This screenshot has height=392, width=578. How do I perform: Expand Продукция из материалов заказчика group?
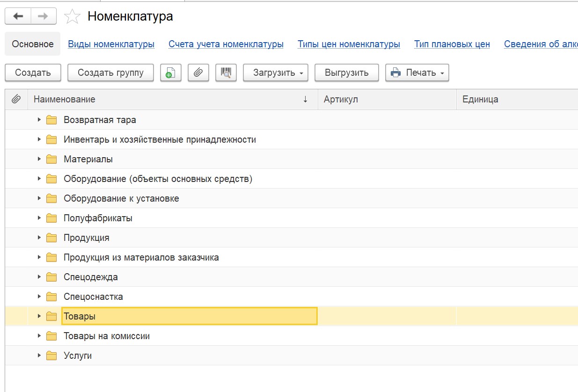39,257
